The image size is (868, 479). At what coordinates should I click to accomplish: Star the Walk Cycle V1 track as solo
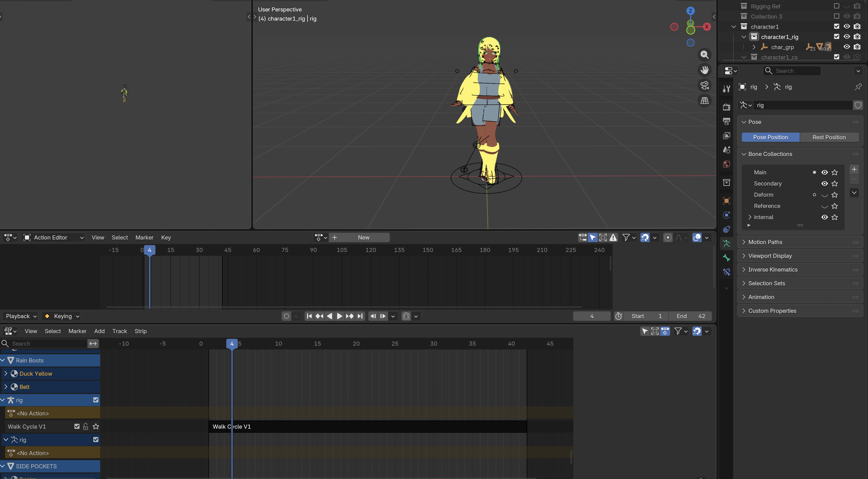[96, 427]
